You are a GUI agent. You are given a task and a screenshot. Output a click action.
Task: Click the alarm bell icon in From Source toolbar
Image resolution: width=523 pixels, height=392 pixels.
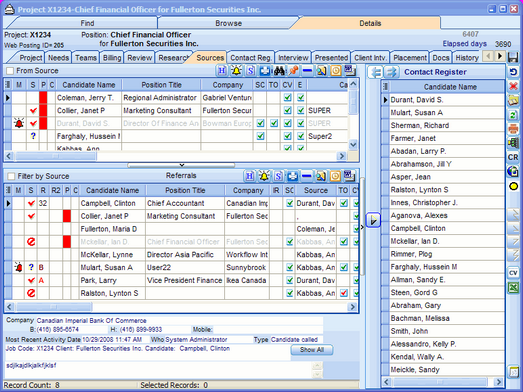[236, 71]
